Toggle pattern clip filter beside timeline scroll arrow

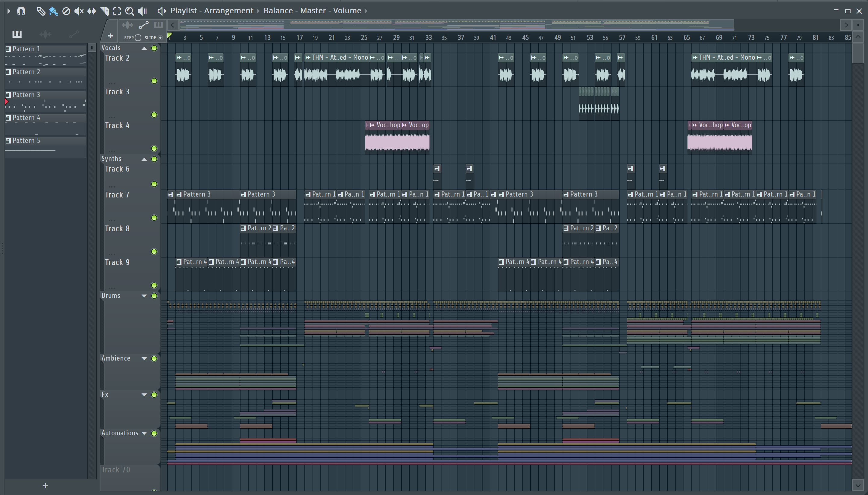tap(158, 25)
